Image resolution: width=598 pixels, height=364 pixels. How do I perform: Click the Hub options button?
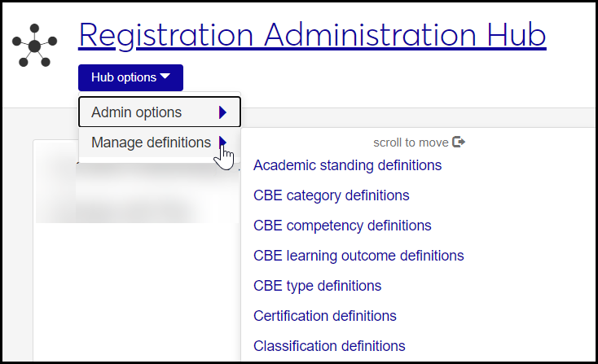pos(130,77)
